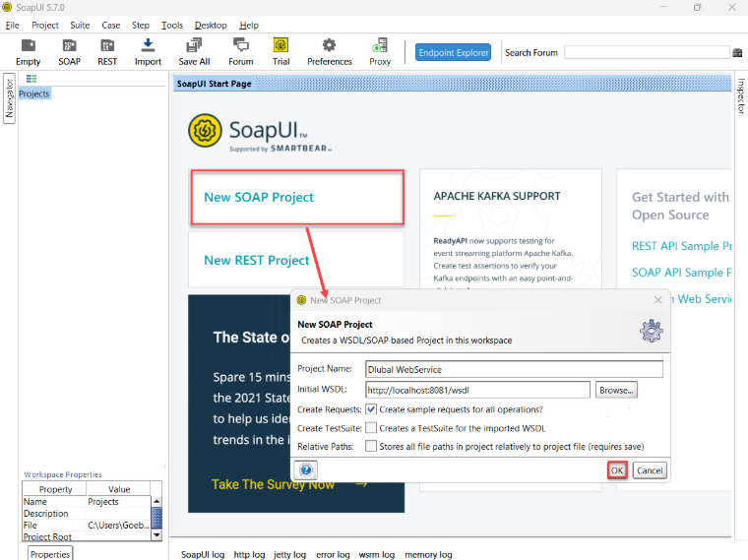748x560 pixels.
Task: Click the search forum submit icon
Action: pos(737,52)
